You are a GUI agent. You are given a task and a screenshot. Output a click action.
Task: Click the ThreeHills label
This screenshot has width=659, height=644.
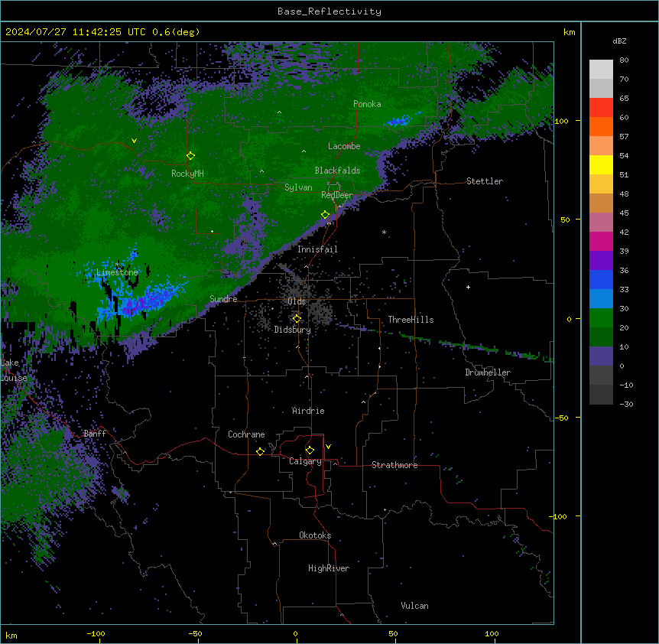click(411, 320)
